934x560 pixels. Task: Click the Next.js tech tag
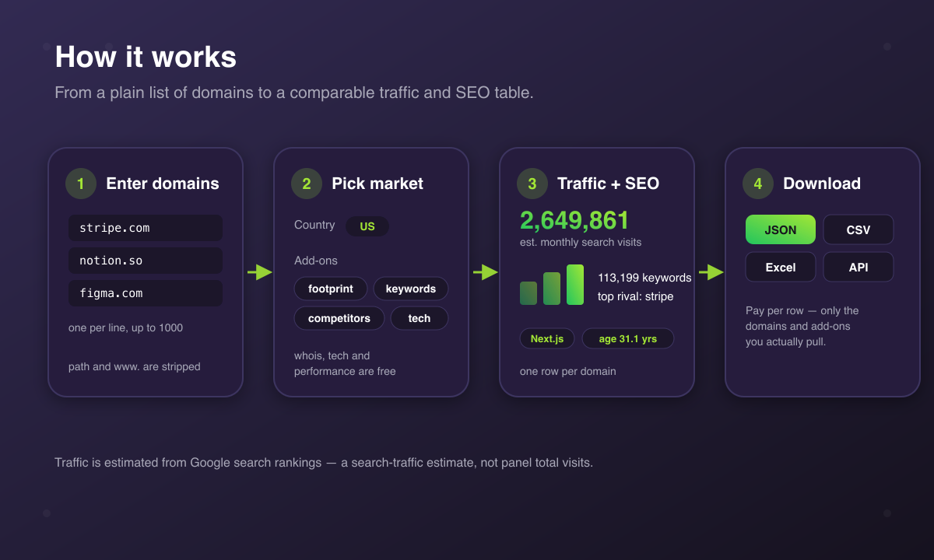[547, 338]
